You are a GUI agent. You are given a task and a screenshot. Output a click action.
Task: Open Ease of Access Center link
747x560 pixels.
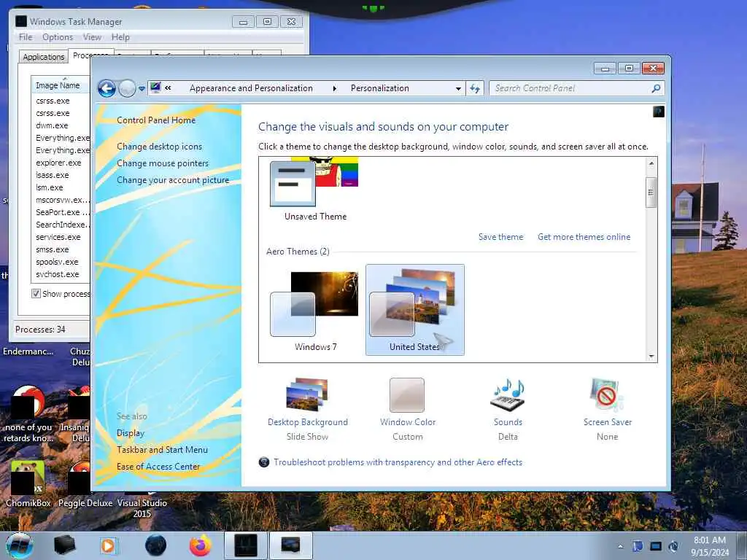pos(158,467)
